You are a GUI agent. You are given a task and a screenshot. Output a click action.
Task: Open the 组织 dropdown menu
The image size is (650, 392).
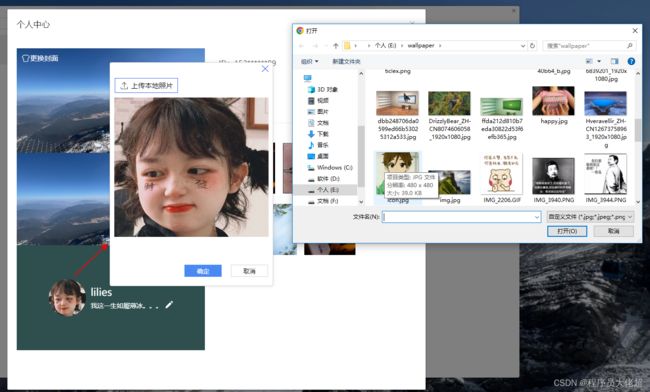point(309,61)
